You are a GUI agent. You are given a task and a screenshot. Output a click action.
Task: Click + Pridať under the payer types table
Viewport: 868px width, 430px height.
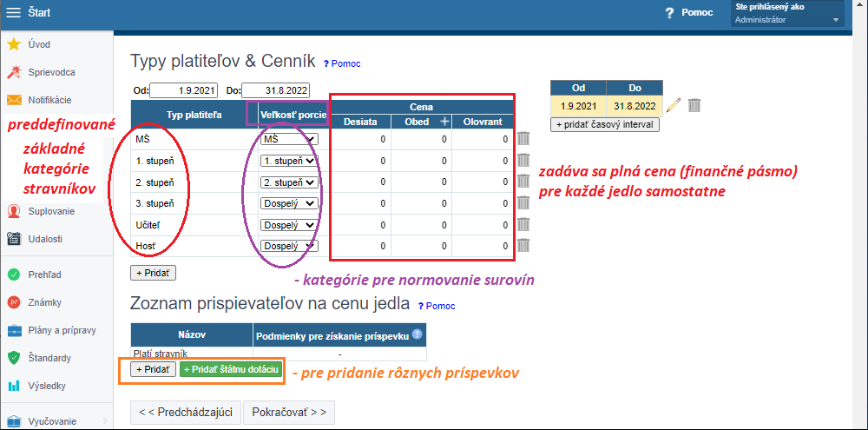pos(154,273)
